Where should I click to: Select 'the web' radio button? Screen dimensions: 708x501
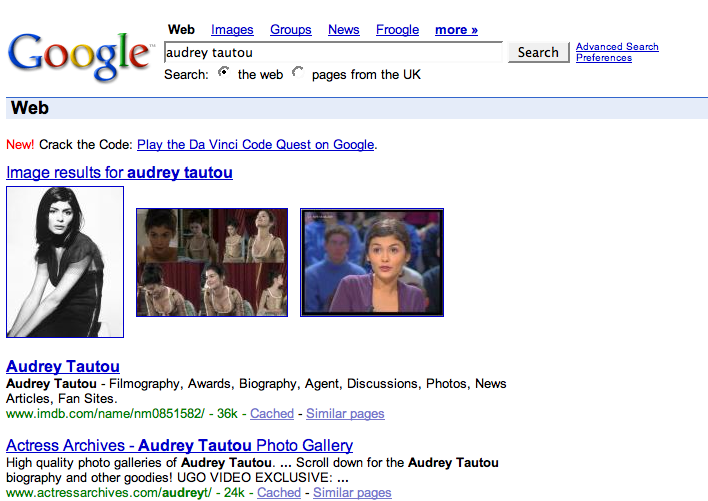(x=223, y=73)
